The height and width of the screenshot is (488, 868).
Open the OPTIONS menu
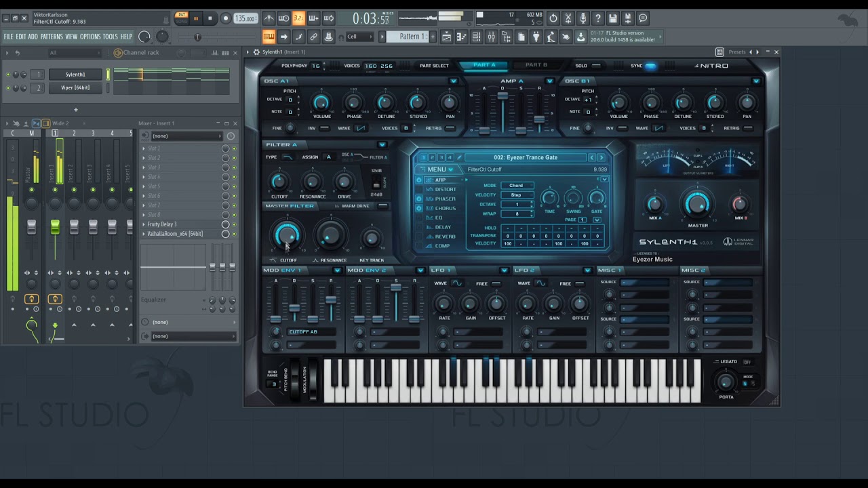click(90, 37)
